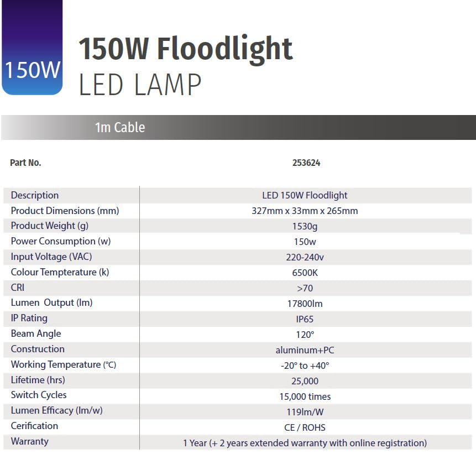Click part number 253624
Image resolution: width=476 pixels, height=454 pixels.
point(306,163)
